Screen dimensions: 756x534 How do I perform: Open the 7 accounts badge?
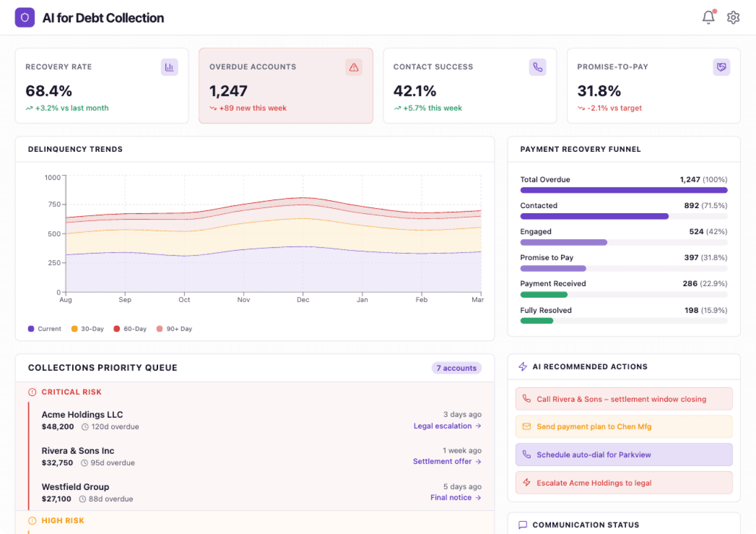[456, 368]
